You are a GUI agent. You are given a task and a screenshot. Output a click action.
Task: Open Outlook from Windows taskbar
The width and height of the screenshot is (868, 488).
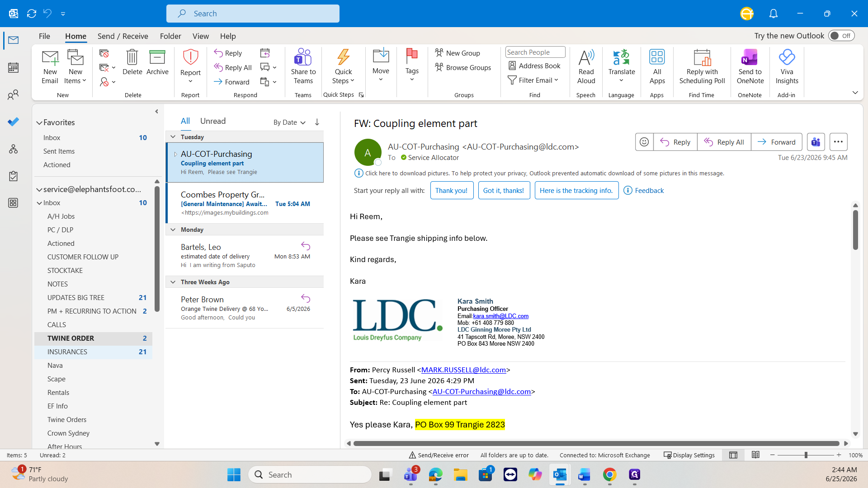click(x=560, y=474)
